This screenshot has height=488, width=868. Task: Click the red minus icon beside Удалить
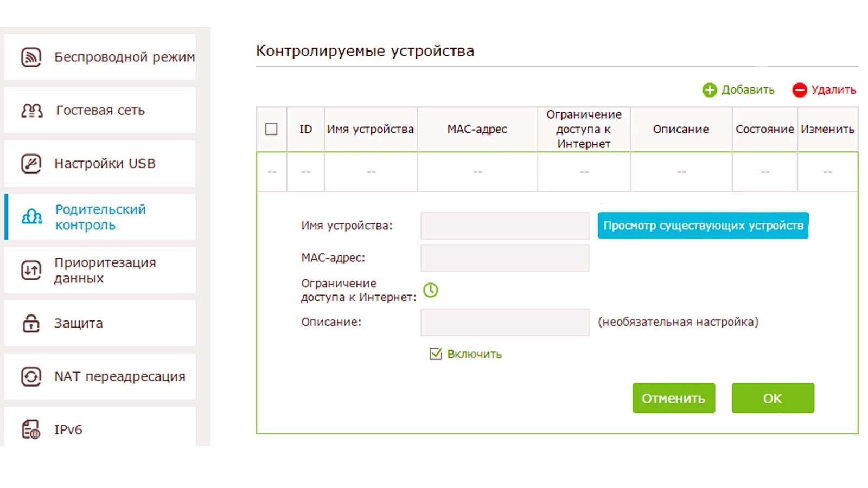(799, 90)
